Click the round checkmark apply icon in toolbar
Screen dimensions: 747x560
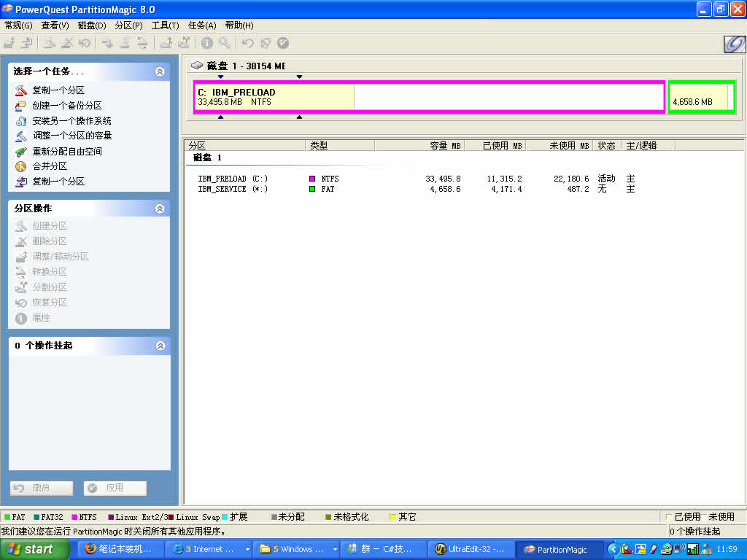tap(283, 43)
